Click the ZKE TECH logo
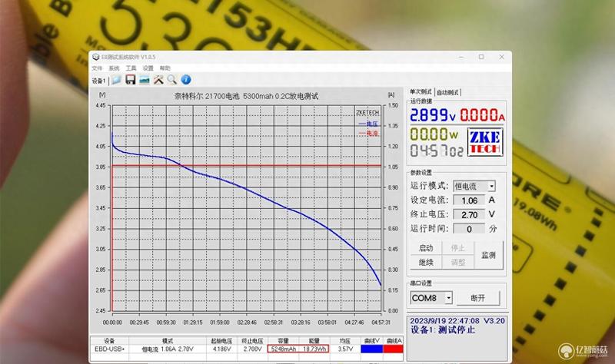This screenshot has height=364, width=615. [485, 142]
